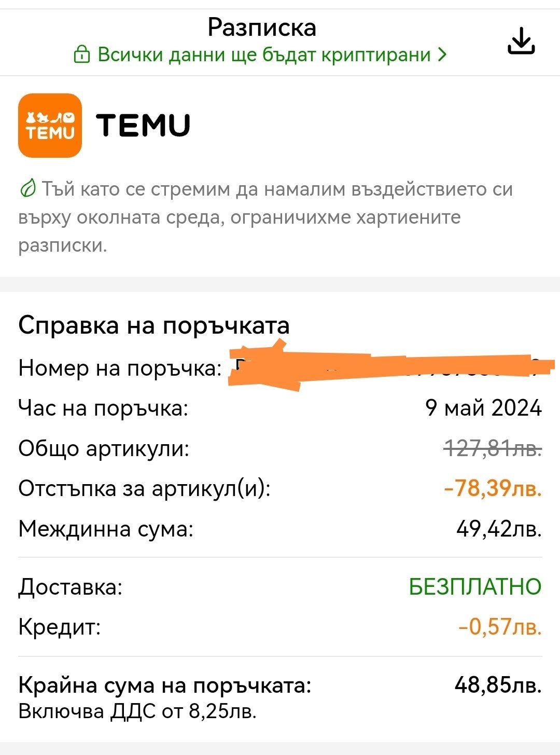The height and width of the screenshot is (755, 560).
Task: Expand the encryption info chevron arrow
Action: [x=442, y=54]
